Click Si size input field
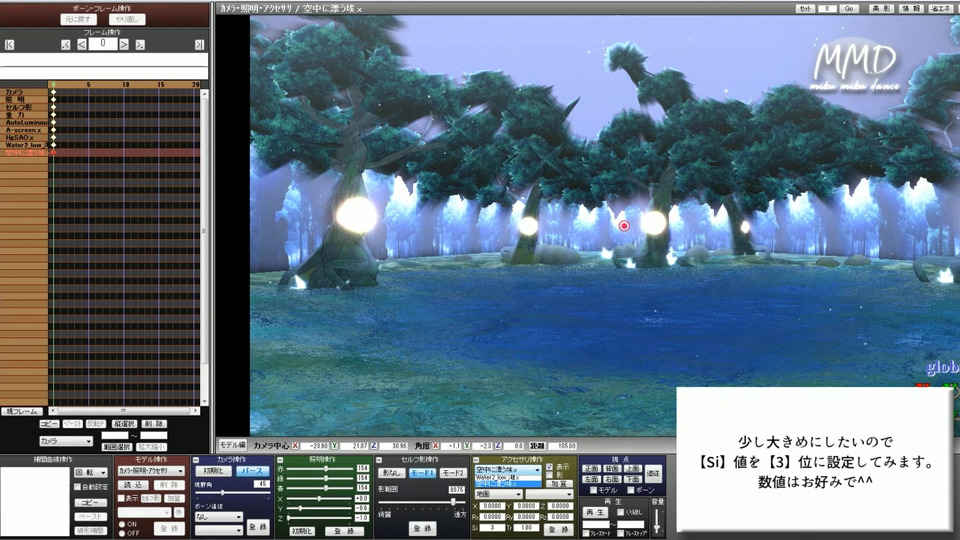 pos(492,528)
